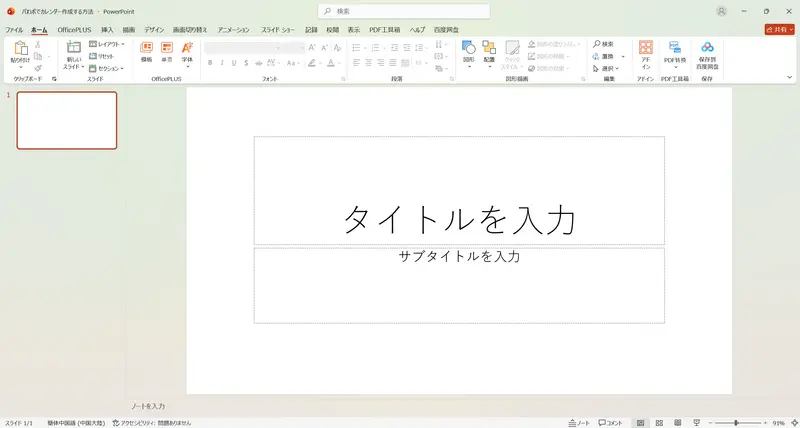This screenshot has height=428, width=800.
Task: Start slide show from status bar
Action: pos(696,423)
